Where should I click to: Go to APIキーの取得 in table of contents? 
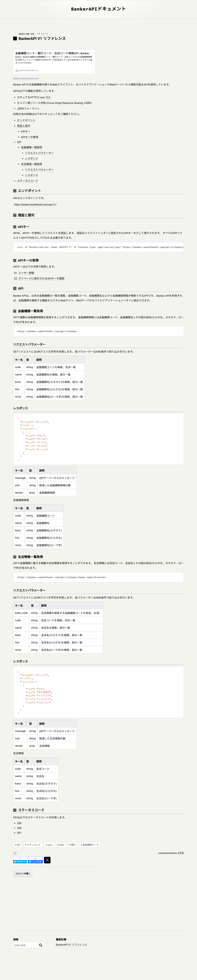coord(30,137)
